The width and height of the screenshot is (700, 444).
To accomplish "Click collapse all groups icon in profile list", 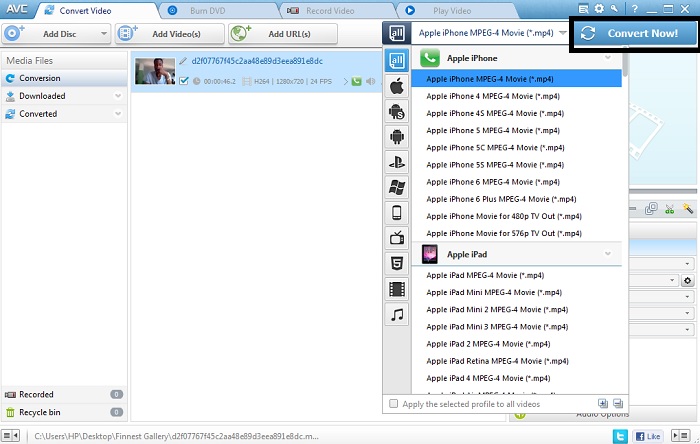I will click(618, 403).
